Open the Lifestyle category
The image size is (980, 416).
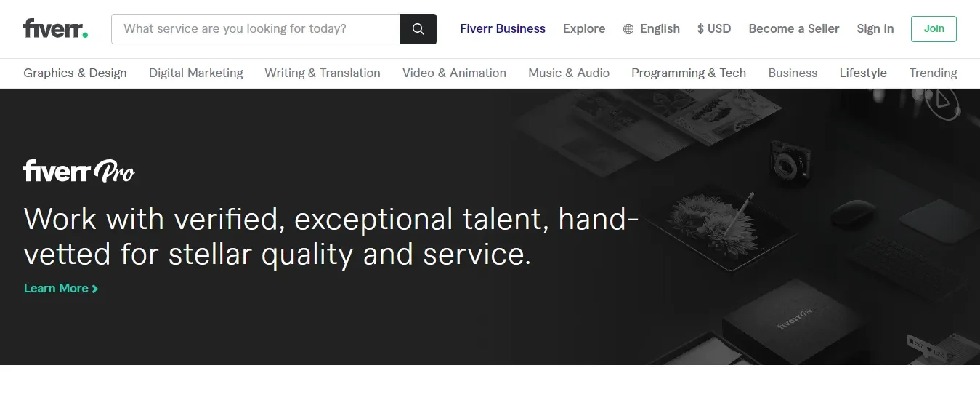(x=863, y=73)
